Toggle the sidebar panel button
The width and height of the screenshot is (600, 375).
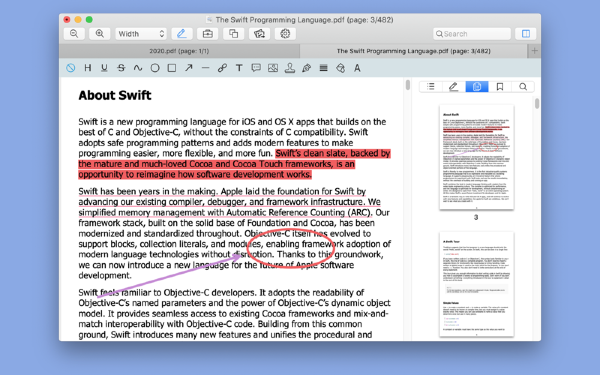coord(526,34)
